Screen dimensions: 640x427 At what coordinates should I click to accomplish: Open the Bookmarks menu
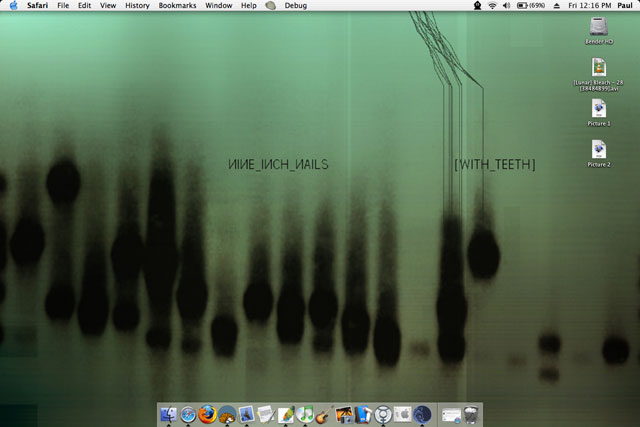point(176,6)
